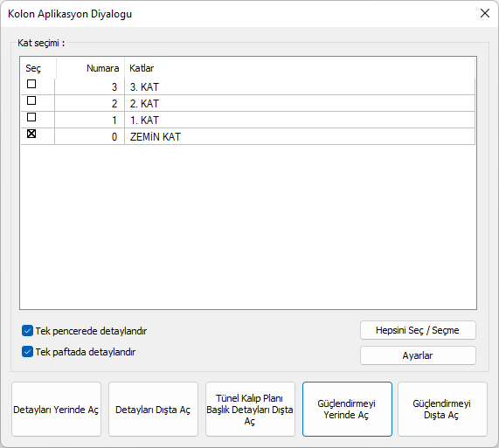Open Ayarlar settings
Viewport: 499px width, 448px height.
[418, 355]
